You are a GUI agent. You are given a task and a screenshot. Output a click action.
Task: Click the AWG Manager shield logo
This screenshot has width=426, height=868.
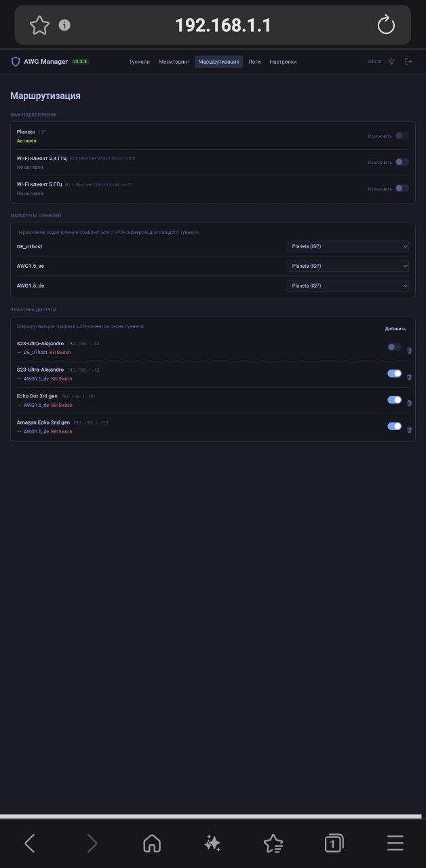pyautogui.click(x=16, y=62)
